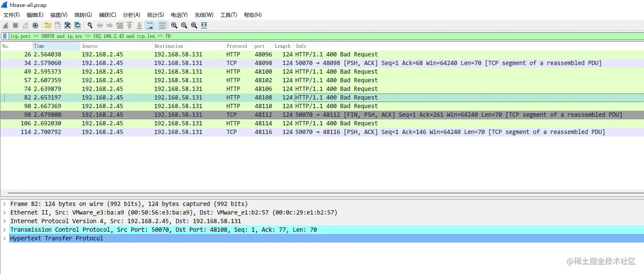Expand the Transmission Control Protocol row
Viewport: 644px width, 274px height.
point(4,230)
